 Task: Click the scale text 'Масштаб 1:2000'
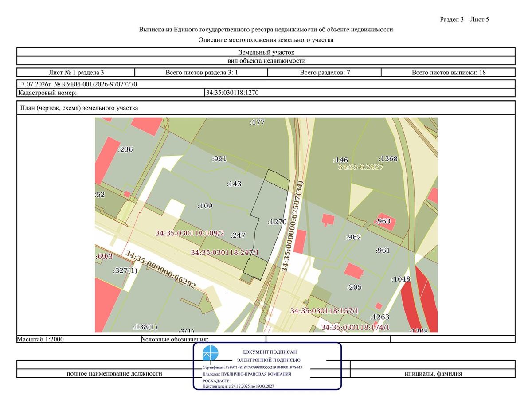pyautogui.click(x=41, y=339)
